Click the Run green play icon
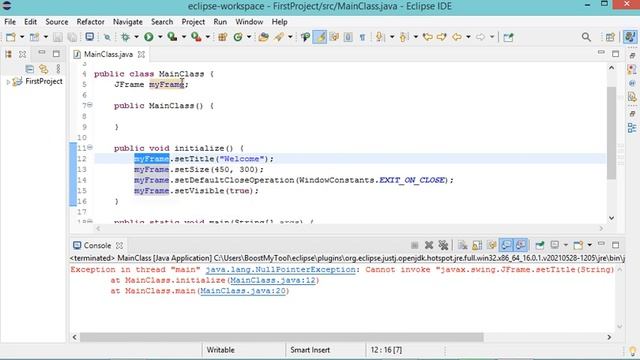 (149, 37)
